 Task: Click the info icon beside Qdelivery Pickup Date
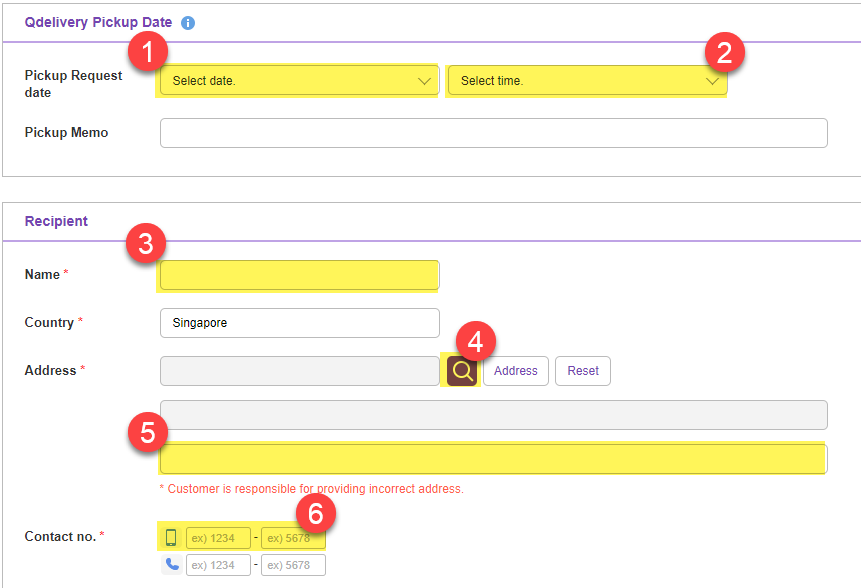(188, 23)
